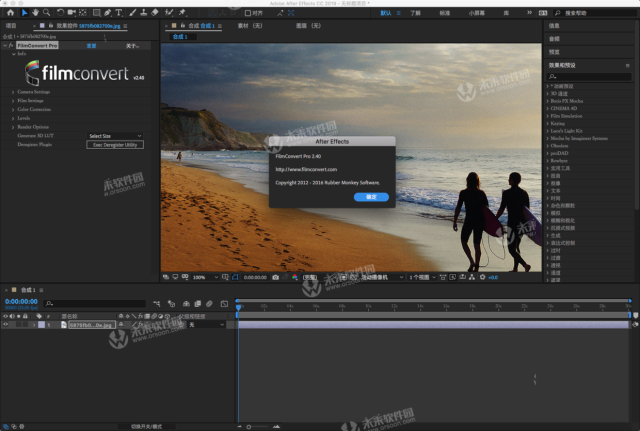Click the blue confirm button in dialog

coord(371,197)
